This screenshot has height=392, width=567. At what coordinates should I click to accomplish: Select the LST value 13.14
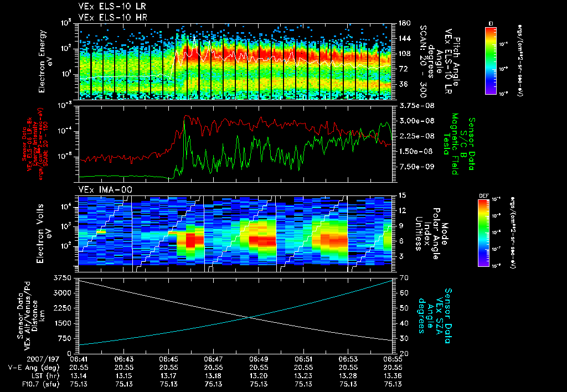(x=79, y=376)
